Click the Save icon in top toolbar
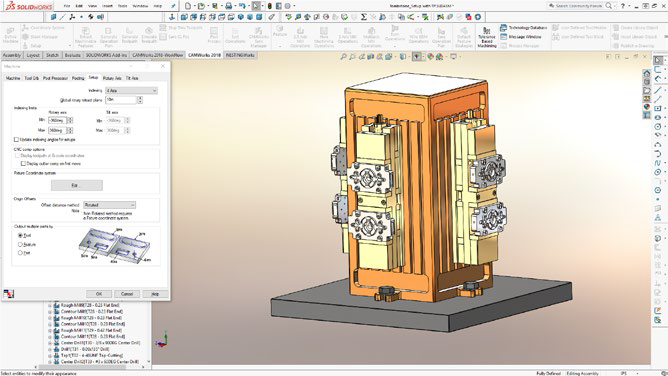 click(x=215, y=6)
